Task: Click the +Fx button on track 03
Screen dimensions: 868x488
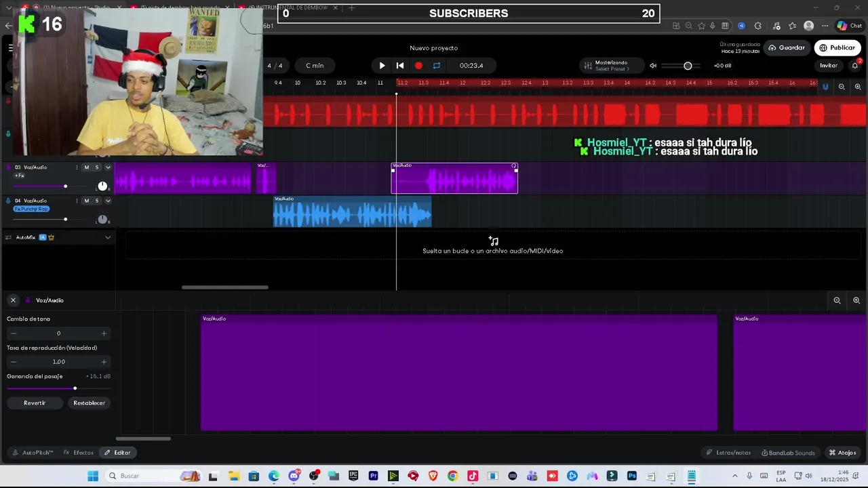Action: [x=19, y=176]
